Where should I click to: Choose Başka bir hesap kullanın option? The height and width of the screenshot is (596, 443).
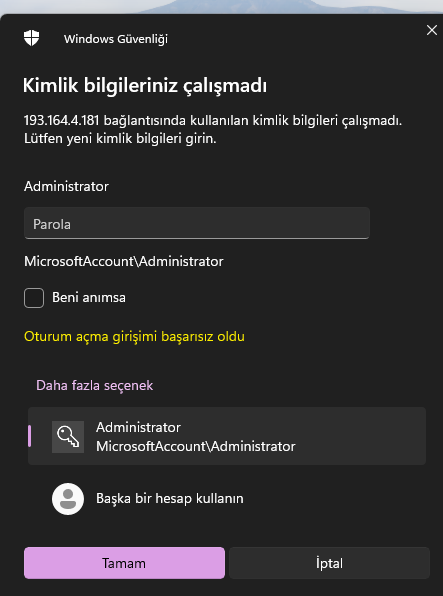[170, 498]
